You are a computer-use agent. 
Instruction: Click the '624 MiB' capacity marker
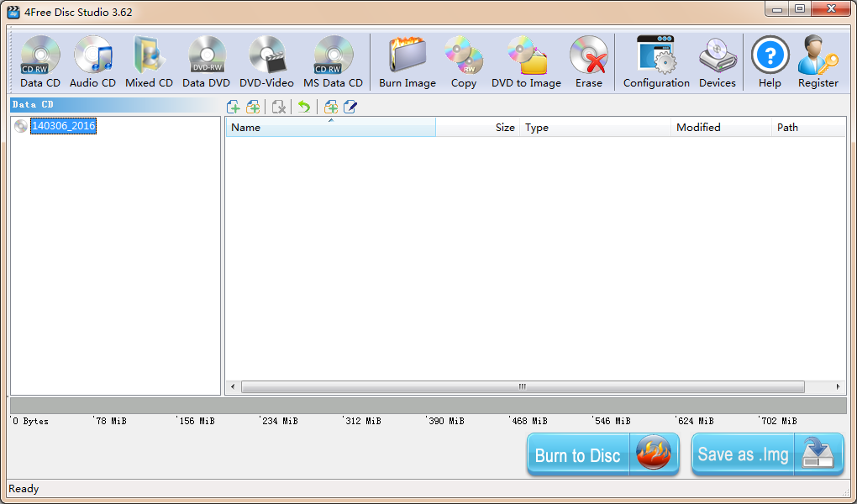(x=695, y=421)
